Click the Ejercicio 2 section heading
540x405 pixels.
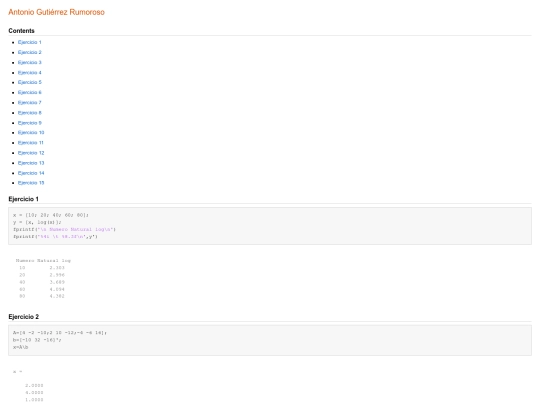click(x=23, y=317)
